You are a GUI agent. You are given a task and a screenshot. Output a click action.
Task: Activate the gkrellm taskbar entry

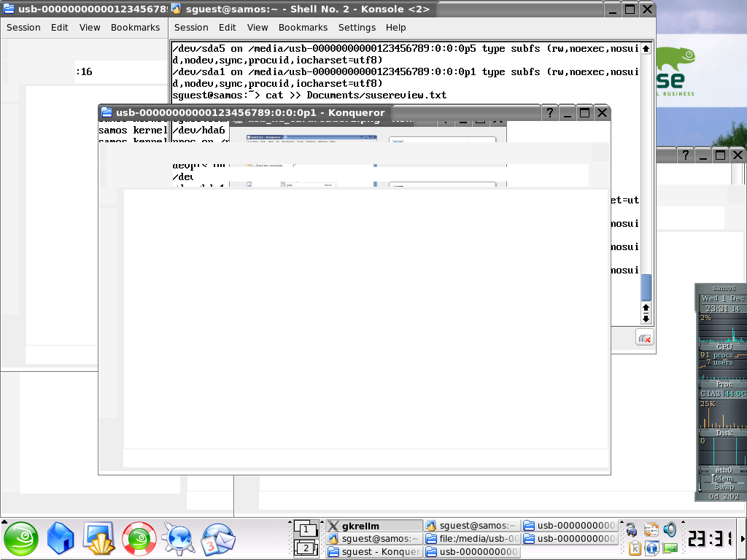point(374,526)
